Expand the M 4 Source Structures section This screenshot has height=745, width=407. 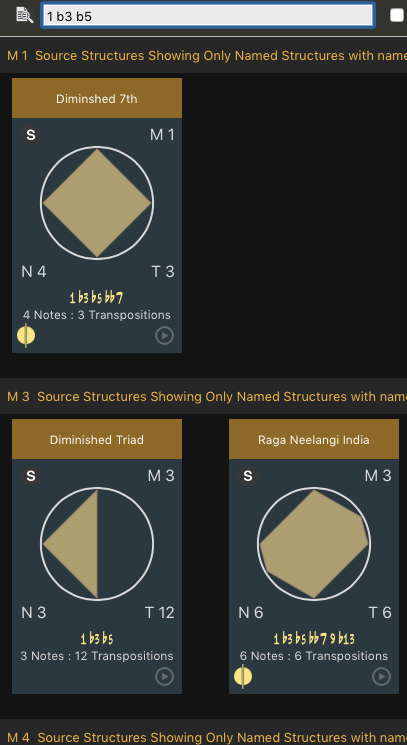203,736
